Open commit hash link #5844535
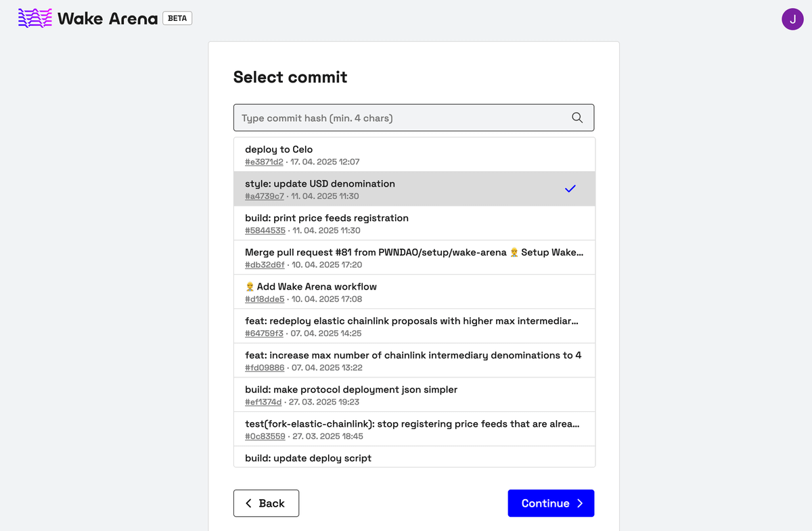Viewport: 812px width, 531px height. [x=265, y=231]
